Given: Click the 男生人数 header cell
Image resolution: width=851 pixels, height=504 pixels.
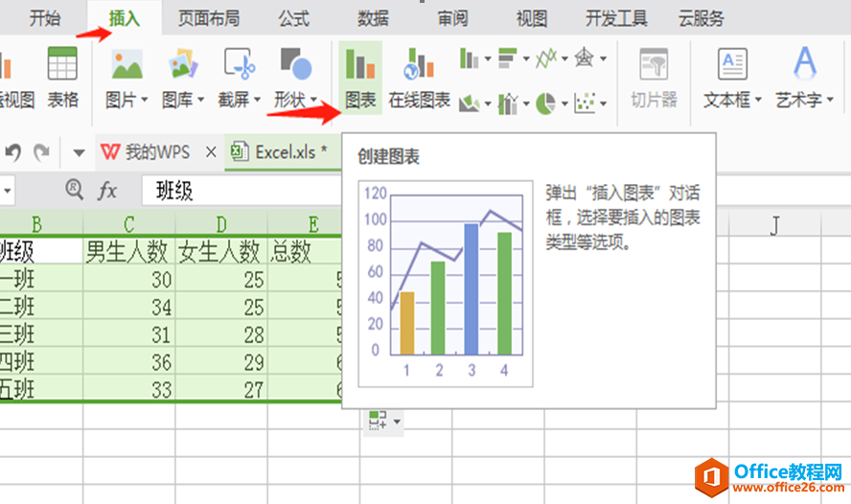Looking at the screenshot, I should (129, 251).
